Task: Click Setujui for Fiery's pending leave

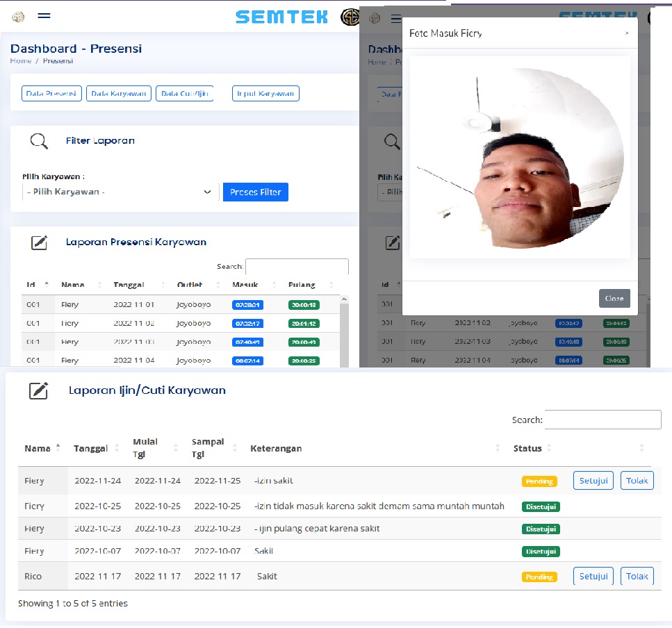Action: (x=593, y=481)
